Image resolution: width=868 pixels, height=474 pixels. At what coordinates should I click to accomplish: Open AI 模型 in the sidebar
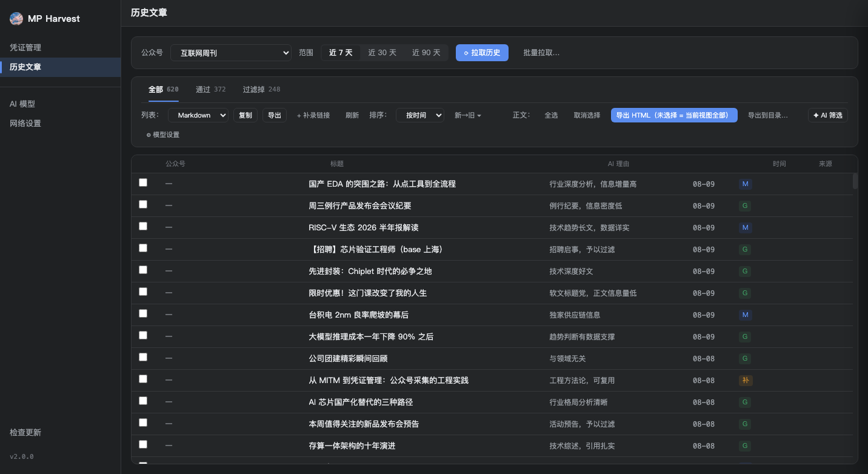tap(61, 104)
